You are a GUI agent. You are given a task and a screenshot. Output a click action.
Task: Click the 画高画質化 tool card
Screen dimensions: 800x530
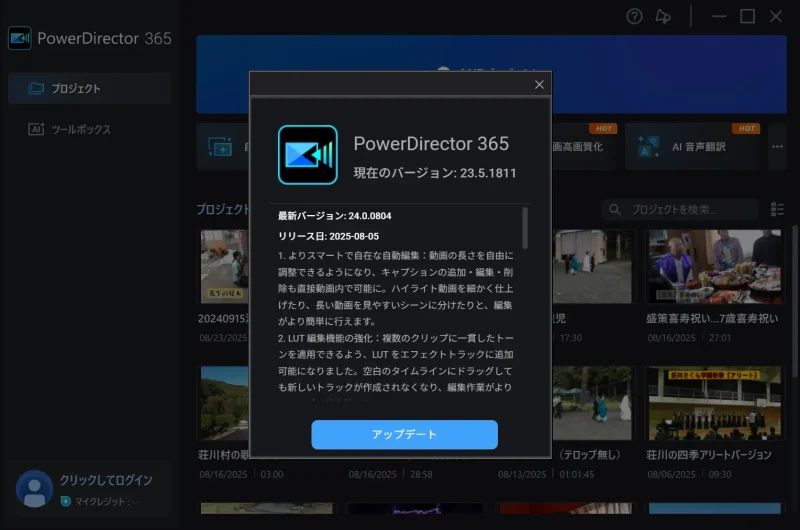click(x=585, y=146)
